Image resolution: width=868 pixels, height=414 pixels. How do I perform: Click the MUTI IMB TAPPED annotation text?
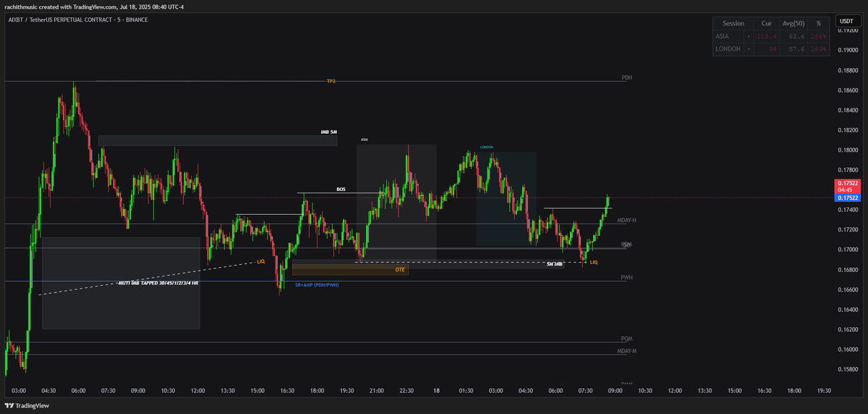click(158, 283)
